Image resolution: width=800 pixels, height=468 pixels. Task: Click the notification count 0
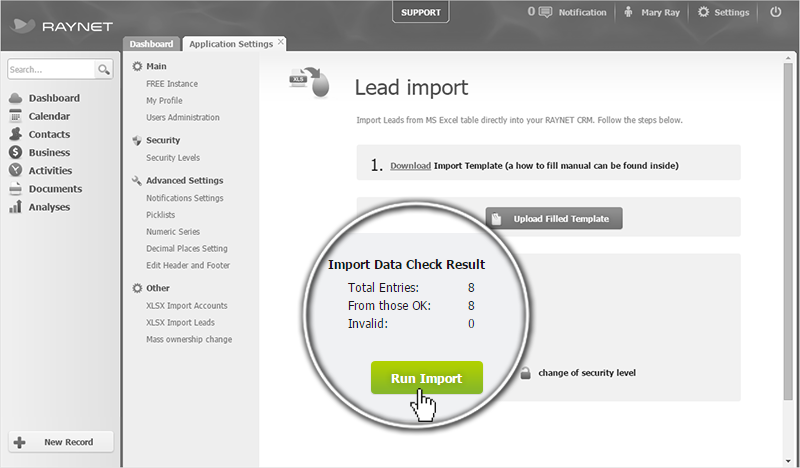[531, 12]
